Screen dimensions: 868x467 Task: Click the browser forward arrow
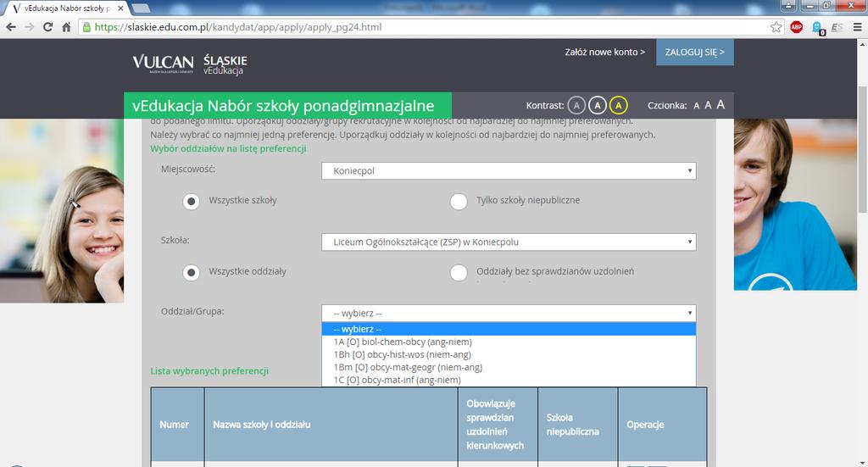[30, 27]
